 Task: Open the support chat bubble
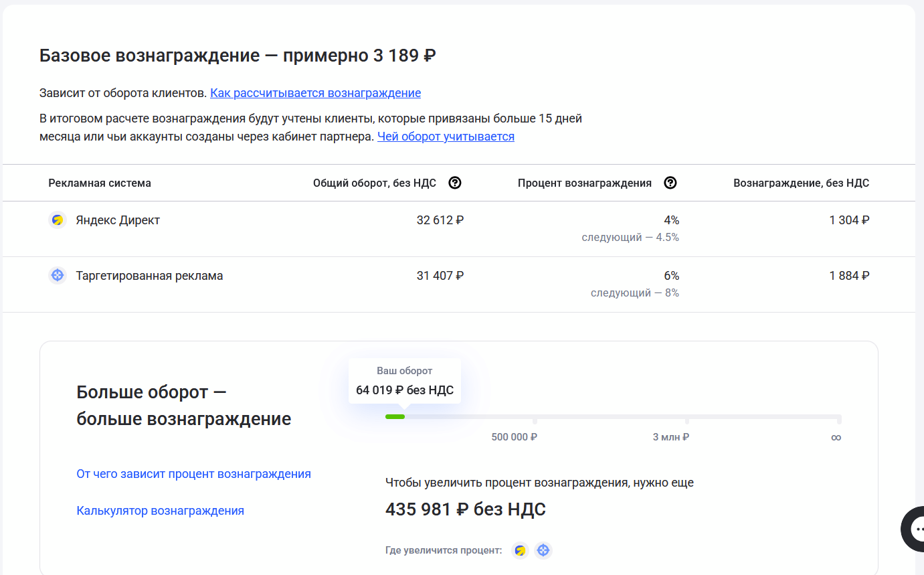(918, 529)
